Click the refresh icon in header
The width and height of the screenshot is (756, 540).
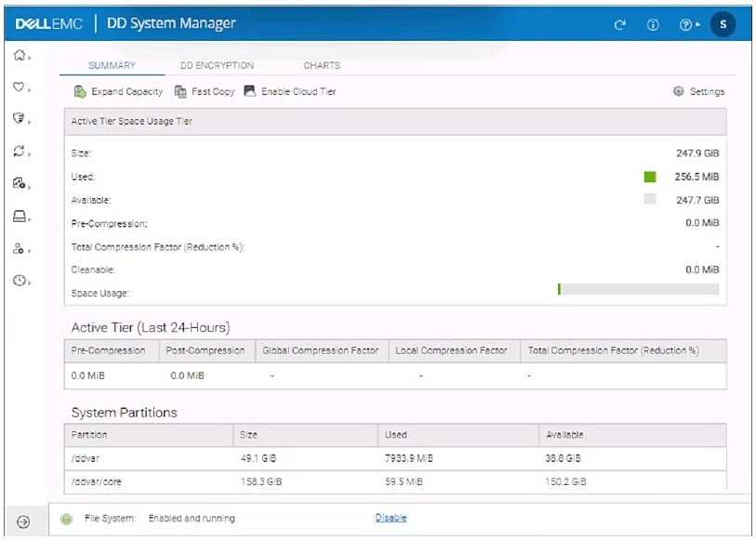(620, 24)
